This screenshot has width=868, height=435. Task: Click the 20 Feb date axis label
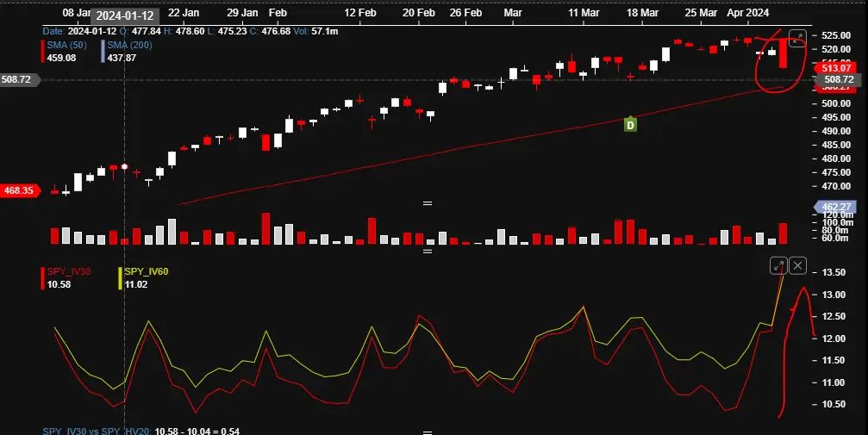[x=419, y=13]
